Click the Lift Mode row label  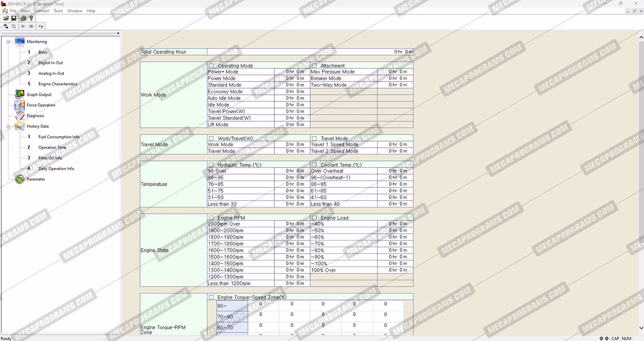point(218,125)
